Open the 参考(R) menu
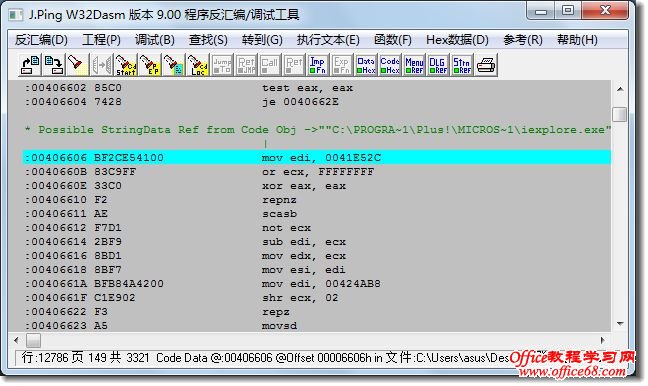 pyautogui.click(x=523, y=40)
